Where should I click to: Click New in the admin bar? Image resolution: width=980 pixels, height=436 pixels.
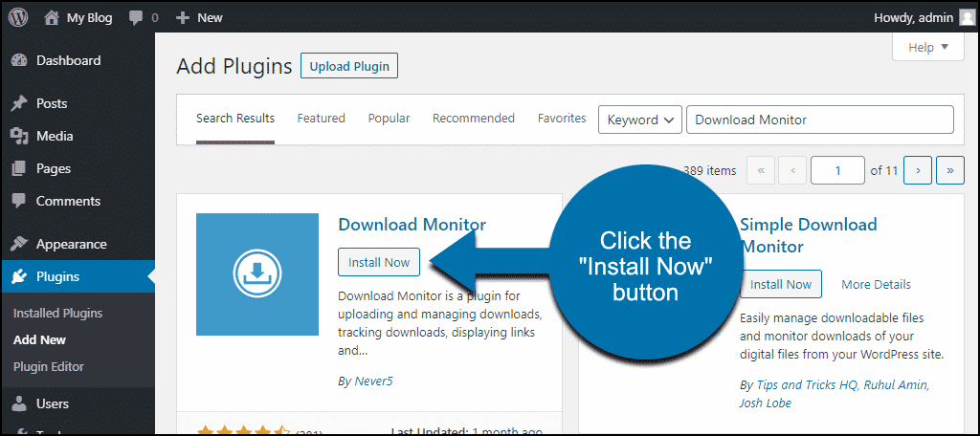210,18
